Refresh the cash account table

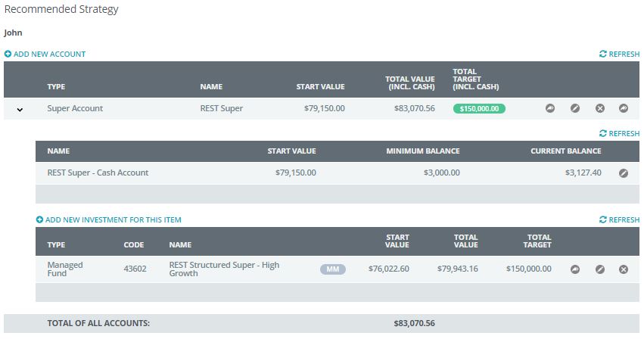[x=619, y=133]
